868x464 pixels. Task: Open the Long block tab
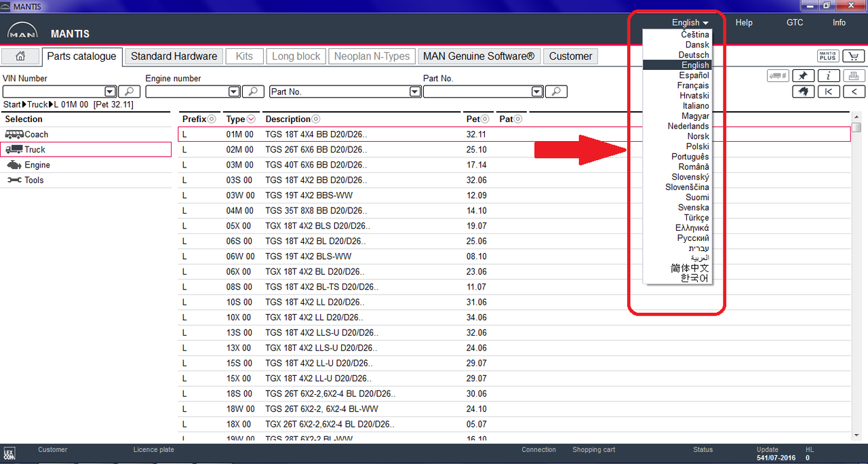pos(296,56)
